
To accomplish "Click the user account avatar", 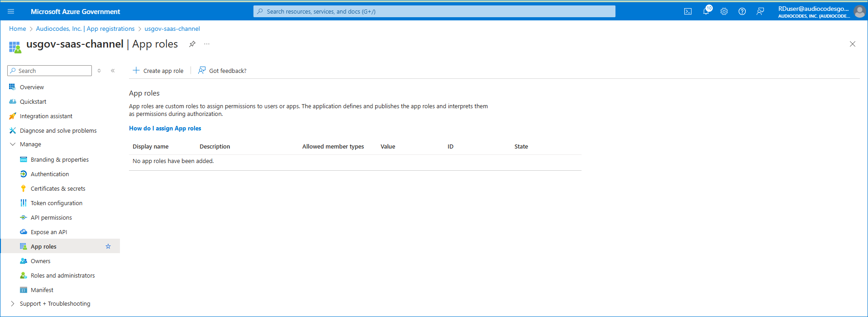I will [x=859, y=12].
